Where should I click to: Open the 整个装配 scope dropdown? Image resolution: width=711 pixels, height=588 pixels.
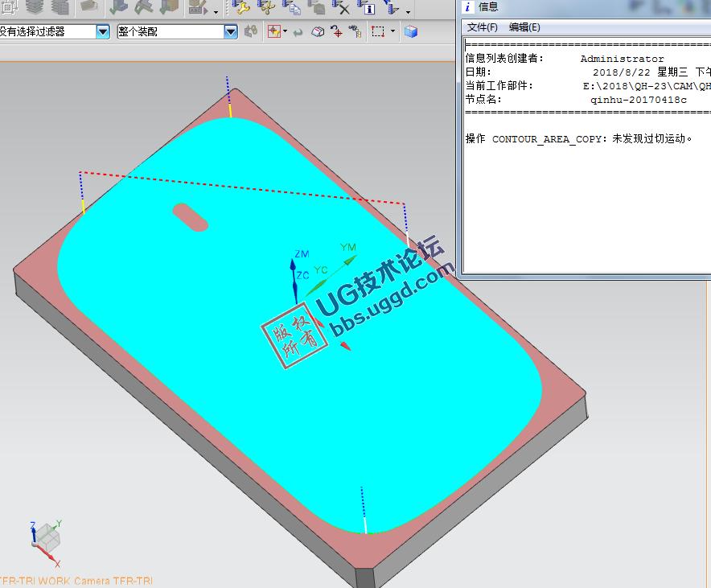[231, 32]
